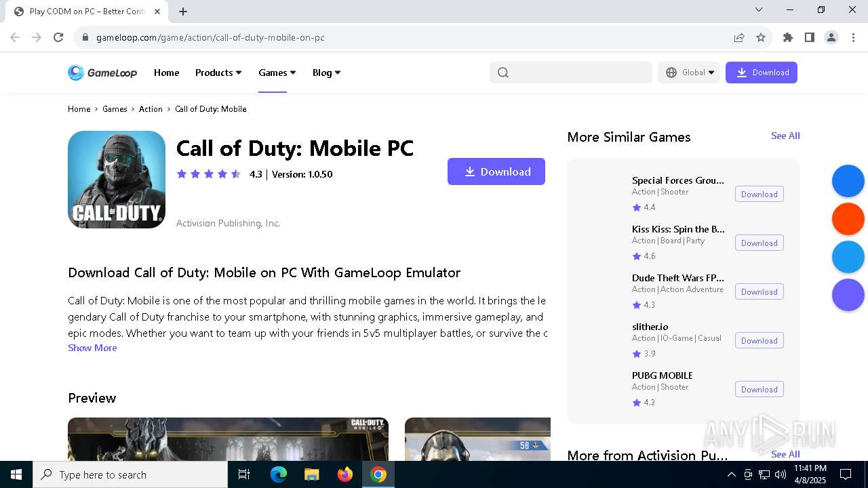
Task: Click the light blue circular share button
Action: coord(848,257)
